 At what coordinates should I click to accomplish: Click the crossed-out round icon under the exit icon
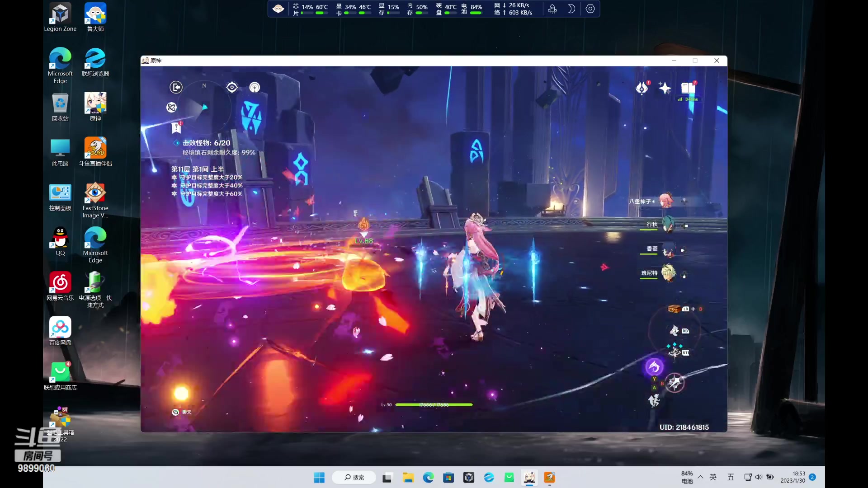(x=171, y=107)
